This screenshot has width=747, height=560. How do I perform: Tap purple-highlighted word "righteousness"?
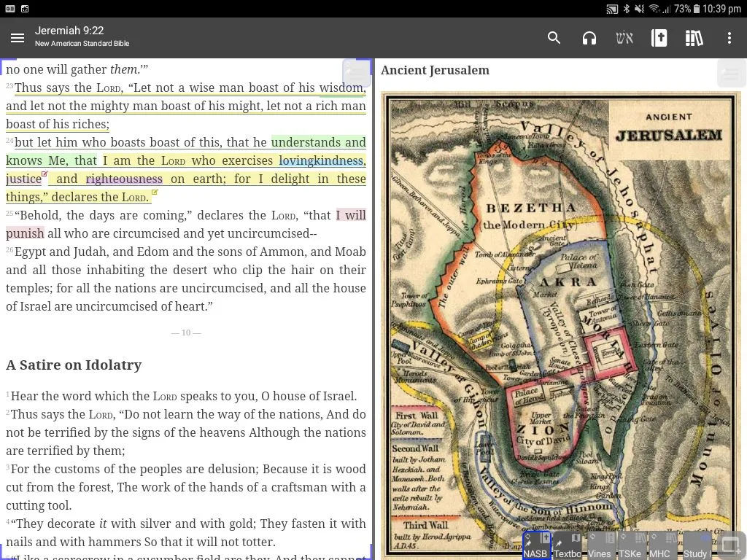pyautogui.click(x=124, y=179)
